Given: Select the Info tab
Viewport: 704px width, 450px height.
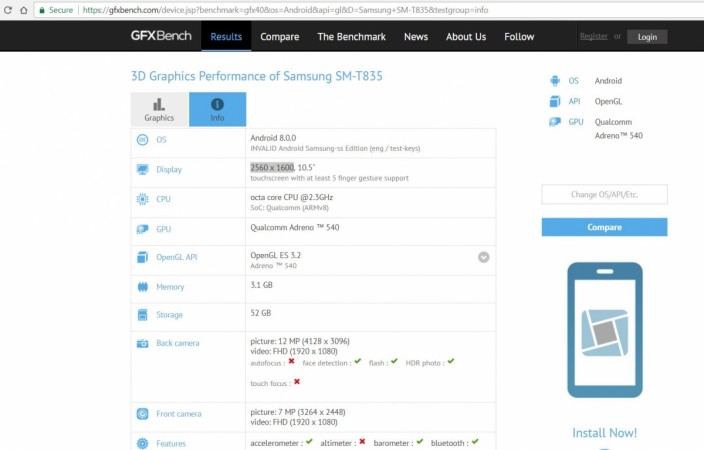Looking at the screenshot, I should click(x=217, y=110).
